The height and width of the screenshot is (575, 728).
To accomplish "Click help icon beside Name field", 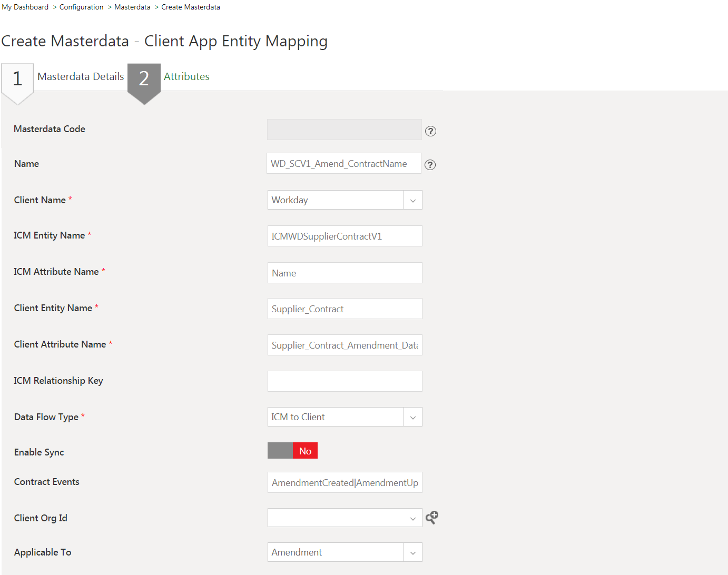I will pos(430,165).
